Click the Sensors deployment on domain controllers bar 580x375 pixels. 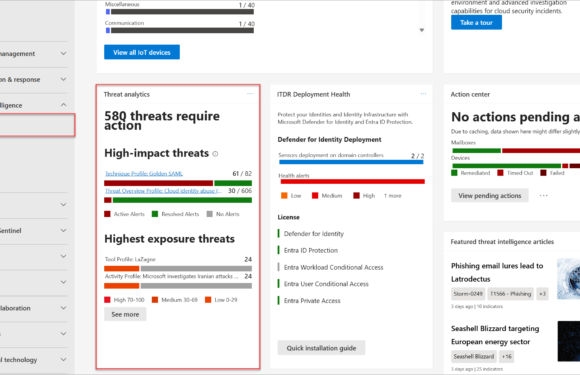click(351, 162)
